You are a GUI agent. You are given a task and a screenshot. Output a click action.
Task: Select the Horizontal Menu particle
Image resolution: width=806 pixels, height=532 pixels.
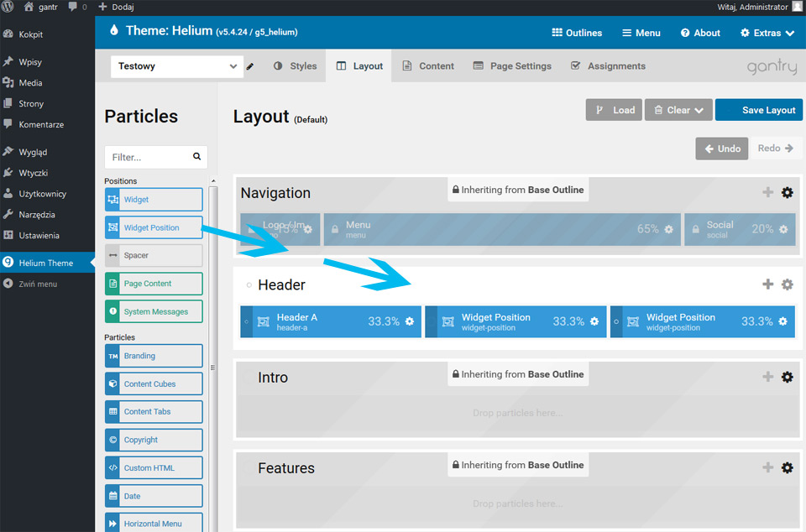(x=154, y=523)
